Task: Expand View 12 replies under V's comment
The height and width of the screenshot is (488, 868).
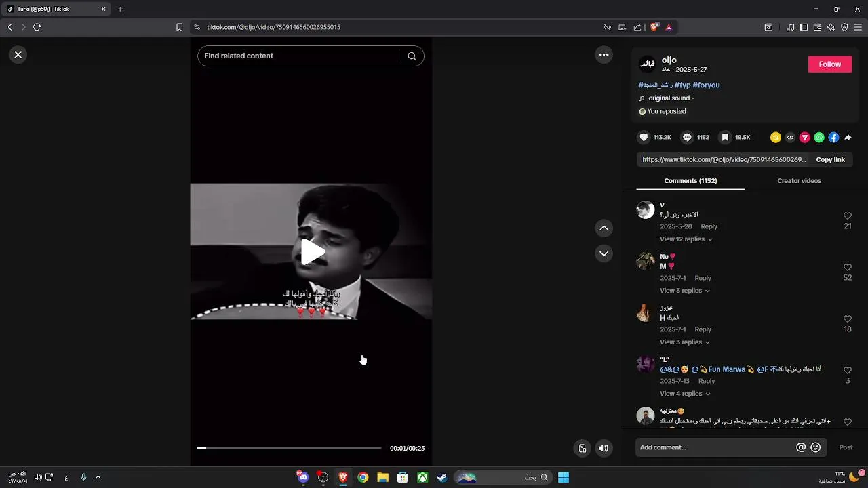Action: [x=686, y=239]
